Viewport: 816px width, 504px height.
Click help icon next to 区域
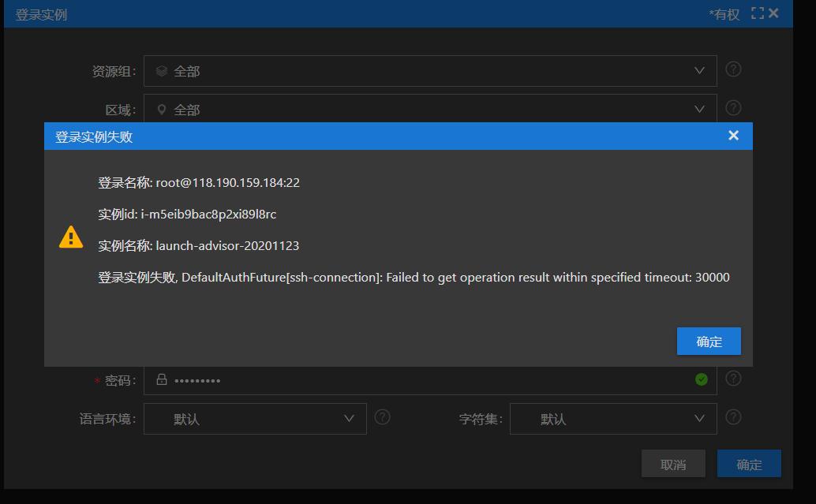733,108
